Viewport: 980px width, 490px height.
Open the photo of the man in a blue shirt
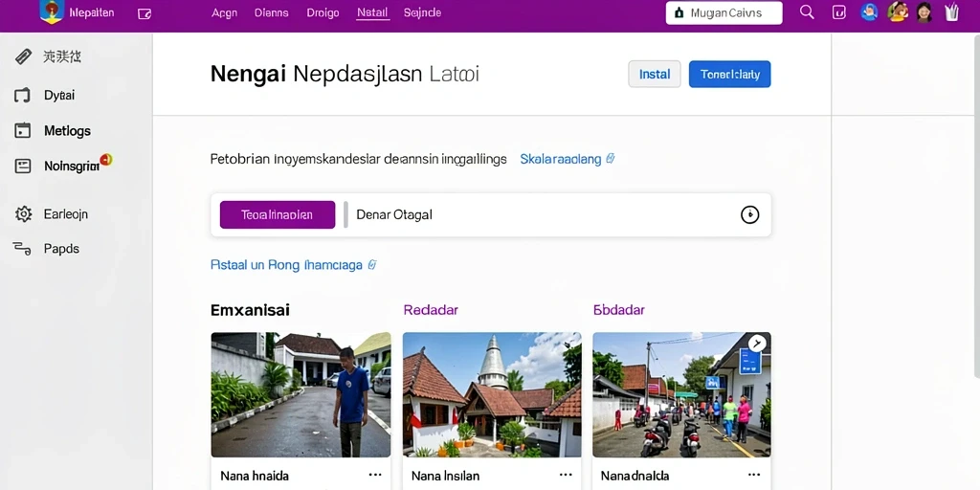click(x=301, y=395)
